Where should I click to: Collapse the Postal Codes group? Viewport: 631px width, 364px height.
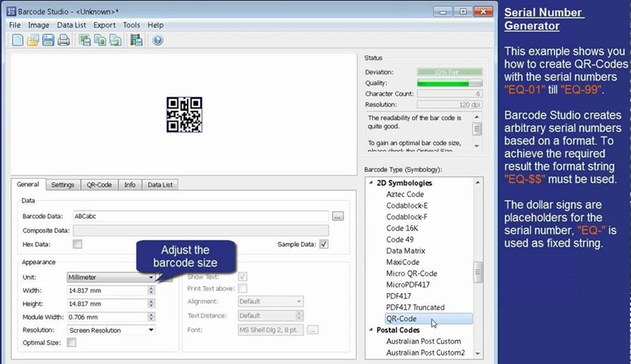(x=371, y=330)
